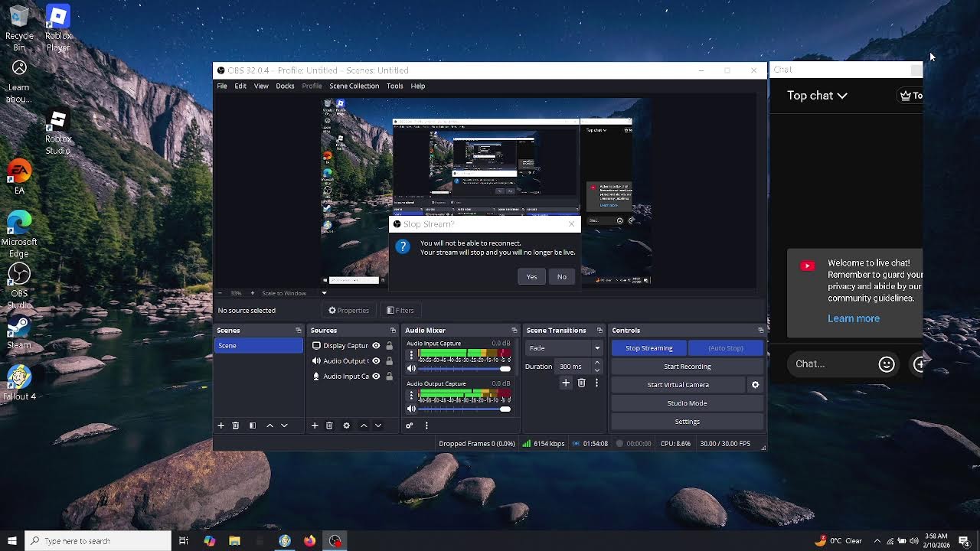Open advanced audio properties in Audio Mixer
Viewport: 980px width, 551px height.
(x=410, y=425)
